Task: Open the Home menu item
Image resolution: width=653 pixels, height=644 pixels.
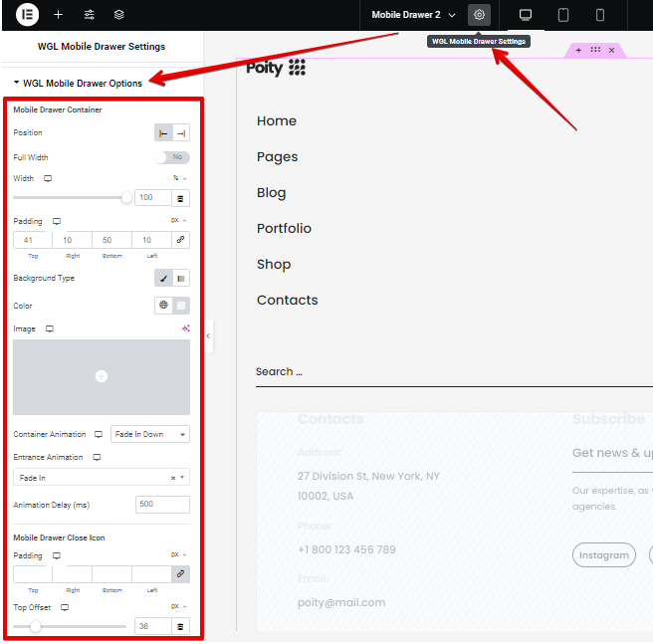Action: pyautogui.click(x=277, y=120)
